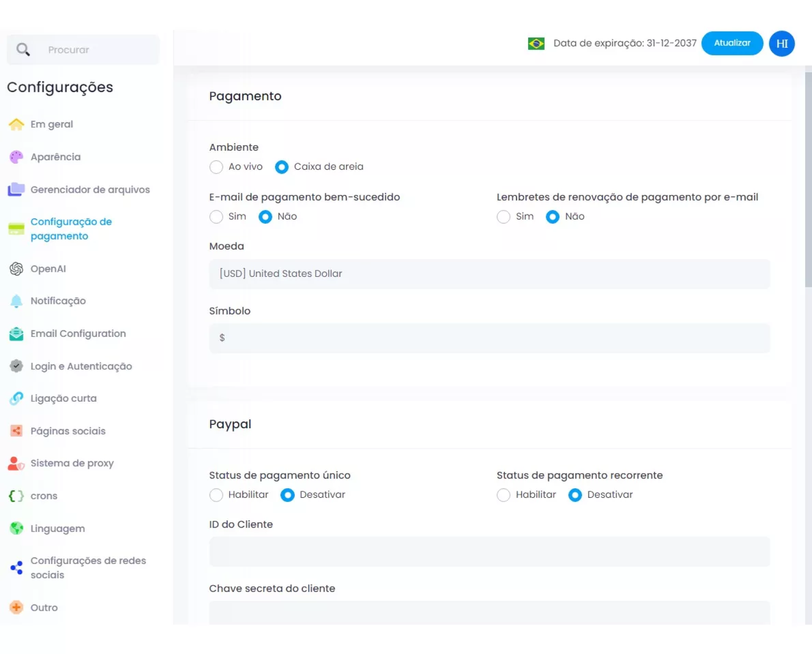The image size is (812, 654).
Task: Click the vertical page scrollbar
Action: click(x=808, y=180)
